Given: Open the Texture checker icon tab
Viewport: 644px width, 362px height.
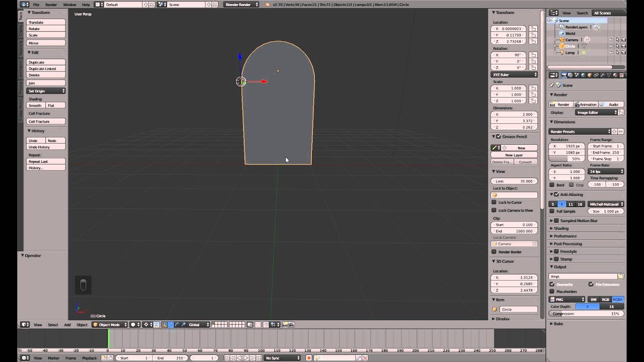Looking at the screenshot, I should pos(621,75).
